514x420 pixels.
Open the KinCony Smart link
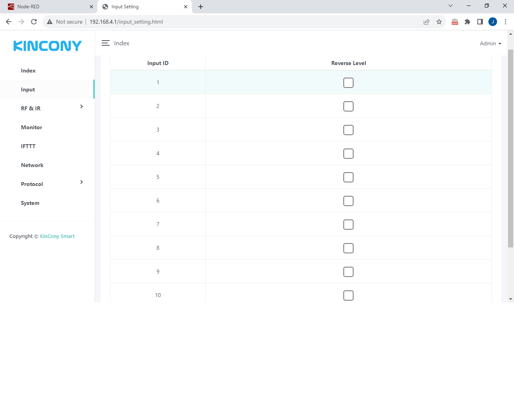[x=57, y=236]
